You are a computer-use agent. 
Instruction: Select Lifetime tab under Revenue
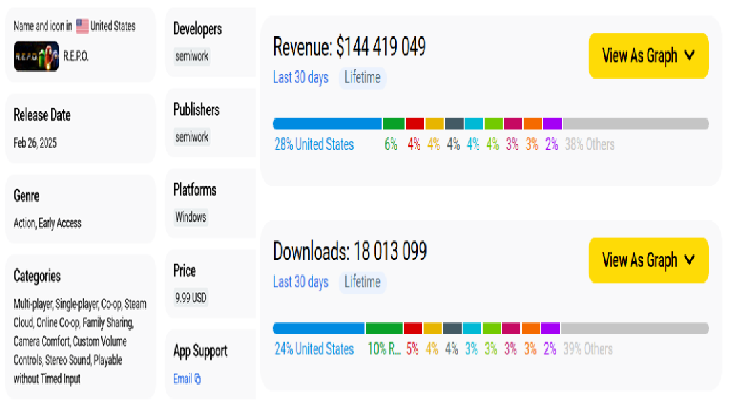(x=363, y=77)
